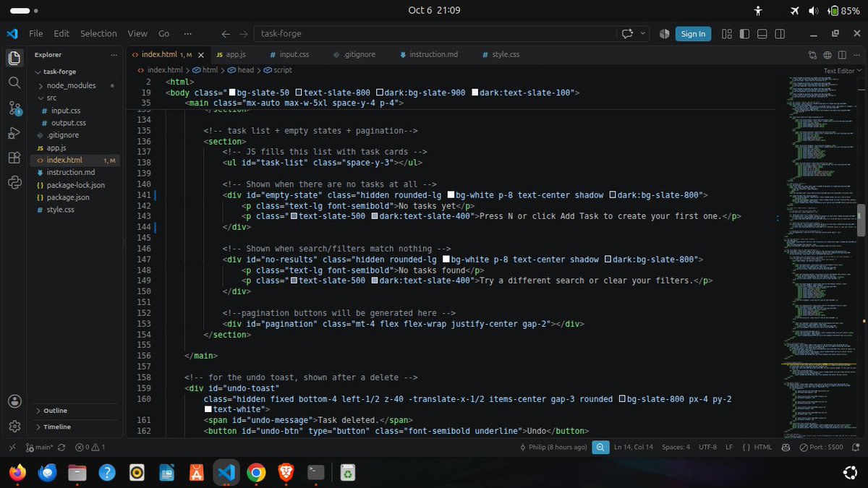Screen dimensions: 868x488
Task: Open the Edit menu
Action: click(x=61, y=33)
